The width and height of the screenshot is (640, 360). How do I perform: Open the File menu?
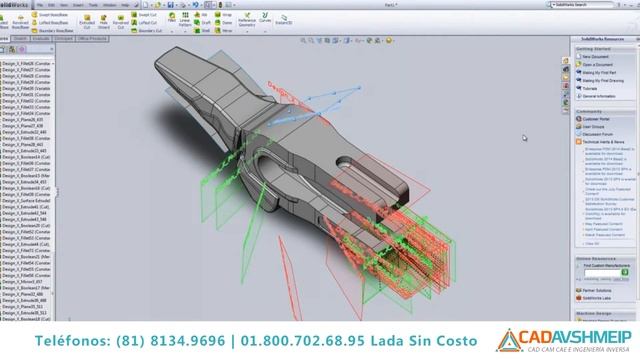40,5
